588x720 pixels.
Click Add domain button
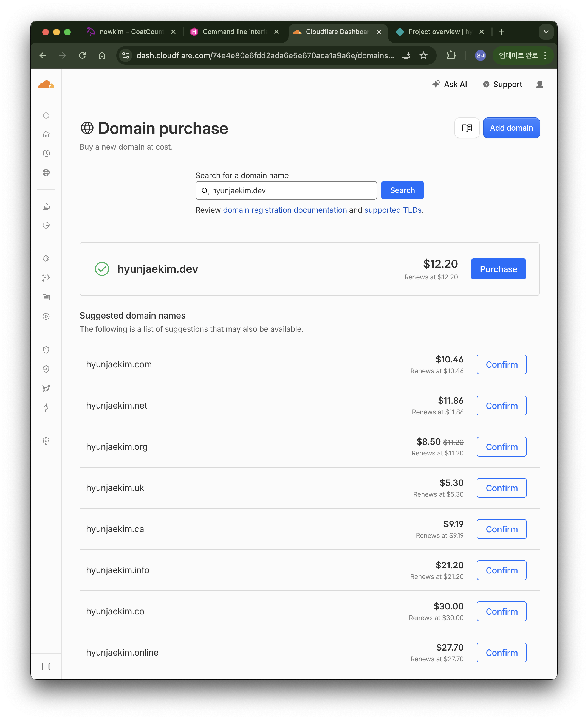pyautogui.click(x=511, y=128)
